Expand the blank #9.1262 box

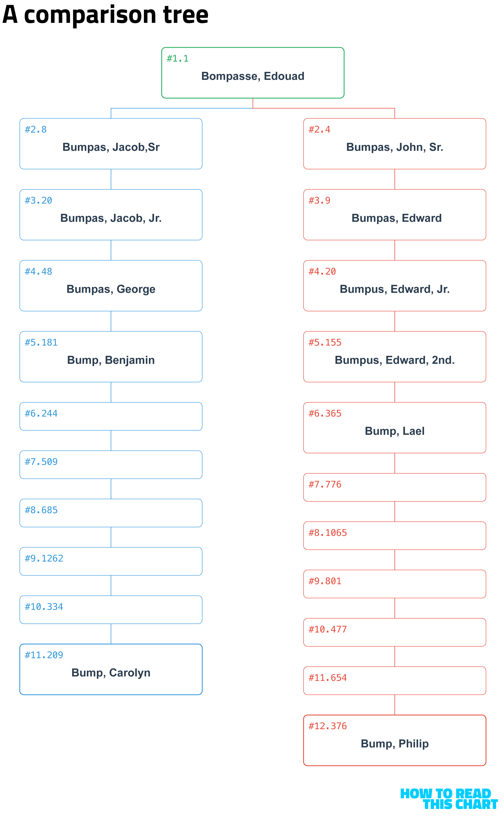click(111, 561)
